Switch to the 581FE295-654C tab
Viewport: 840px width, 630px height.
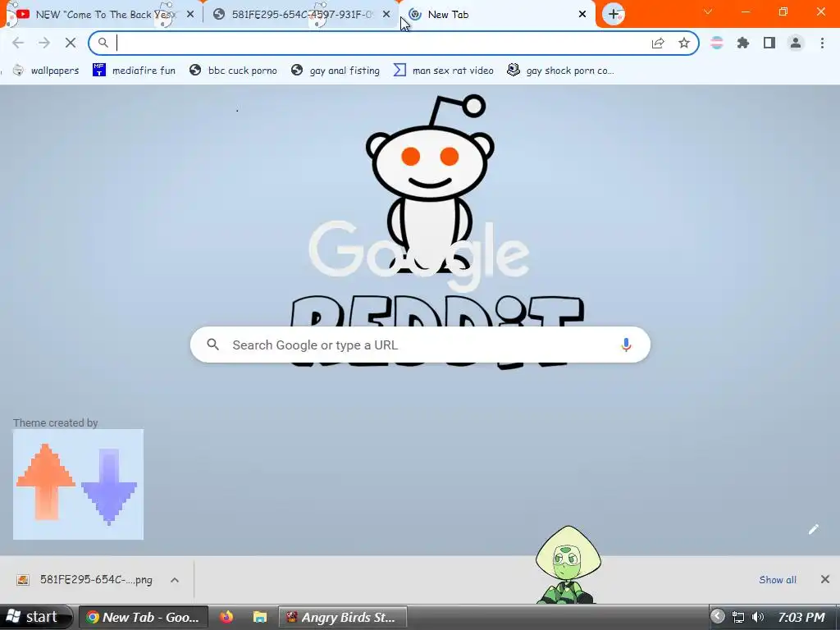pyautogui.click(x=301, y=15)
